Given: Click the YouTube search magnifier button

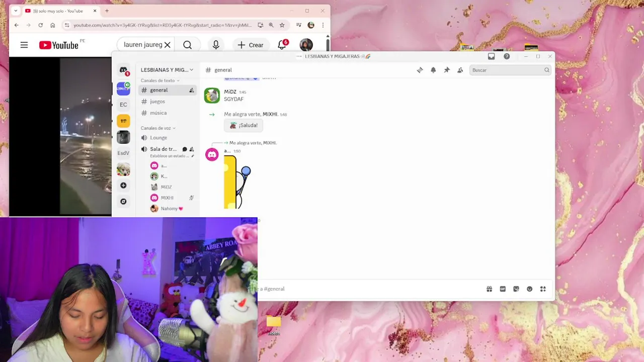Looking at the screenshot, I should (x=187, y=45).
